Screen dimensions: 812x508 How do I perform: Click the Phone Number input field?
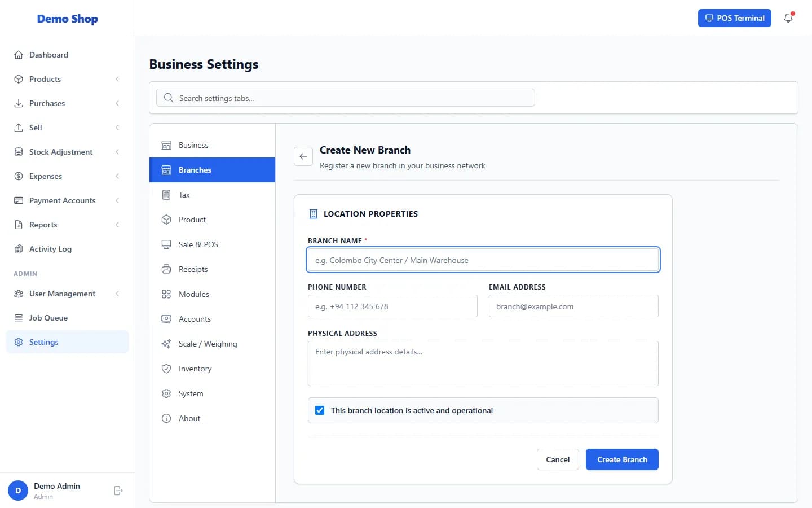[x=392, y=306]
